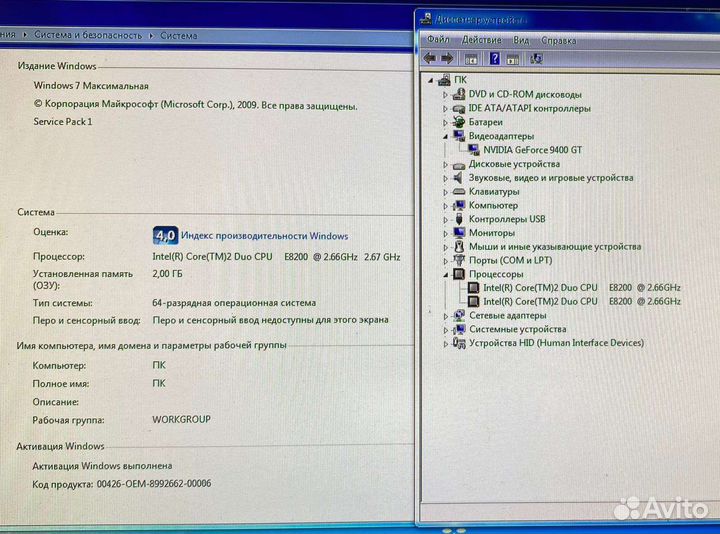Expand the Мониторы node
720x534 pixels.
(445, 233)
